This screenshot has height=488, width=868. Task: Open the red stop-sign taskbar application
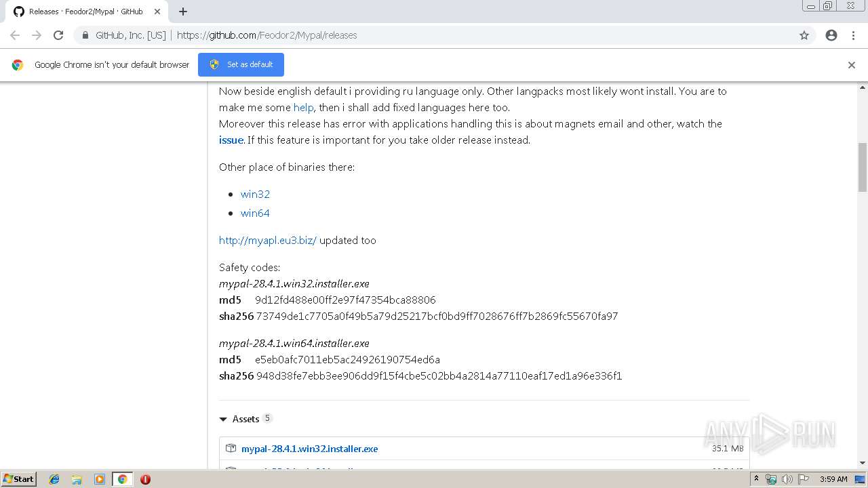pyautogui.click(x=145, y=479)
